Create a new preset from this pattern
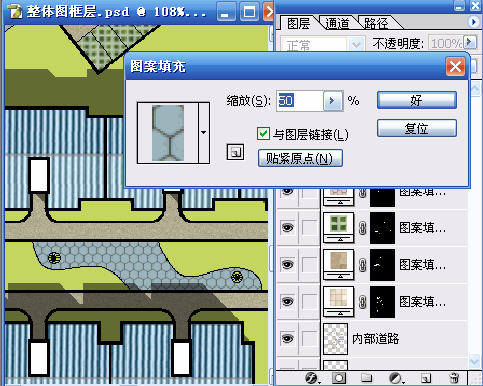This screenshot has height=386, width=483. [x=235, y=152]
